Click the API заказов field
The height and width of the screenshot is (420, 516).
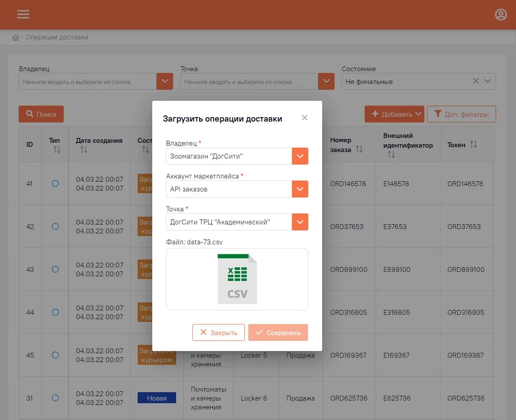click(x=229, y=189)
